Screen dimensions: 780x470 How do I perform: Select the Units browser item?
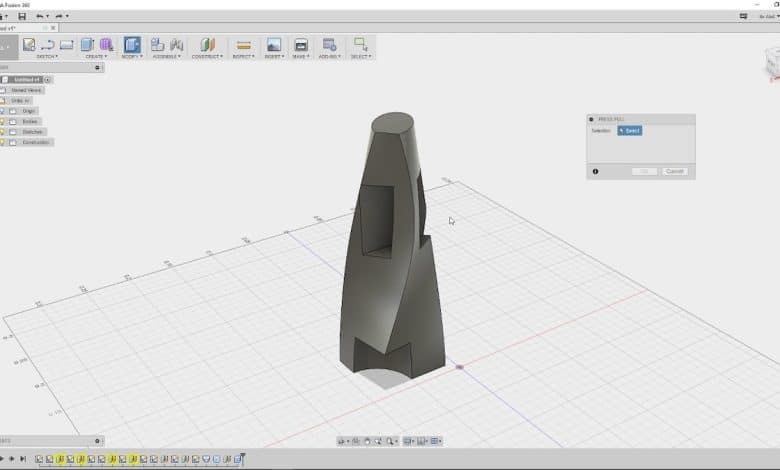pyautogui.click(x=20, y=100)
